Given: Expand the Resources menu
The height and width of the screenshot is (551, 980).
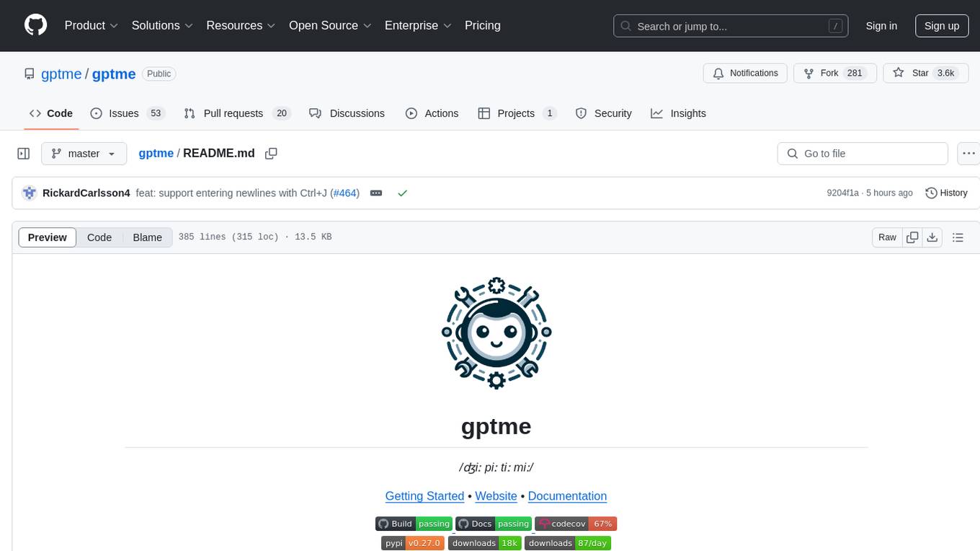Looking at the screenshot, I should (241, 25).
